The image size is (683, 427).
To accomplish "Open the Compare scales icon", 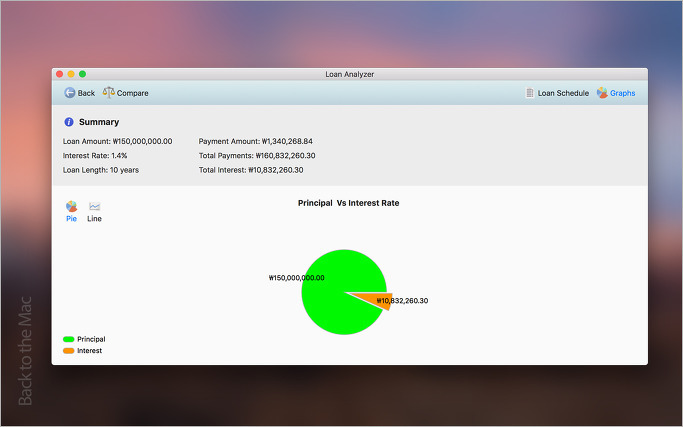I will point(108,92).
